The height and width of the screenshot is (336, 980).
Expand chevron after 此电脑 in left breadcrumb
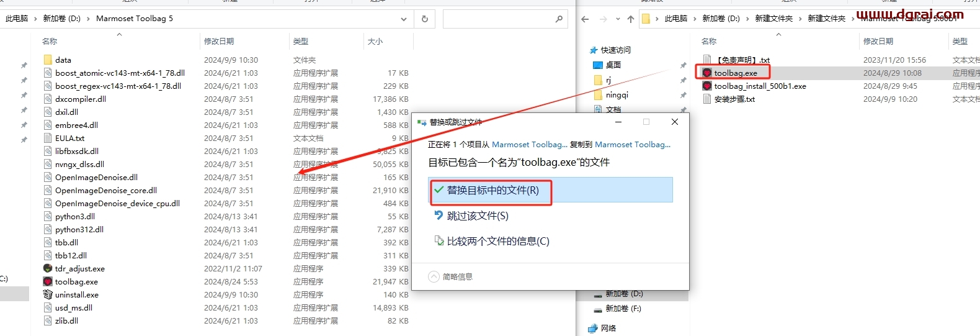pyautogui.click(x=35, y=19)
